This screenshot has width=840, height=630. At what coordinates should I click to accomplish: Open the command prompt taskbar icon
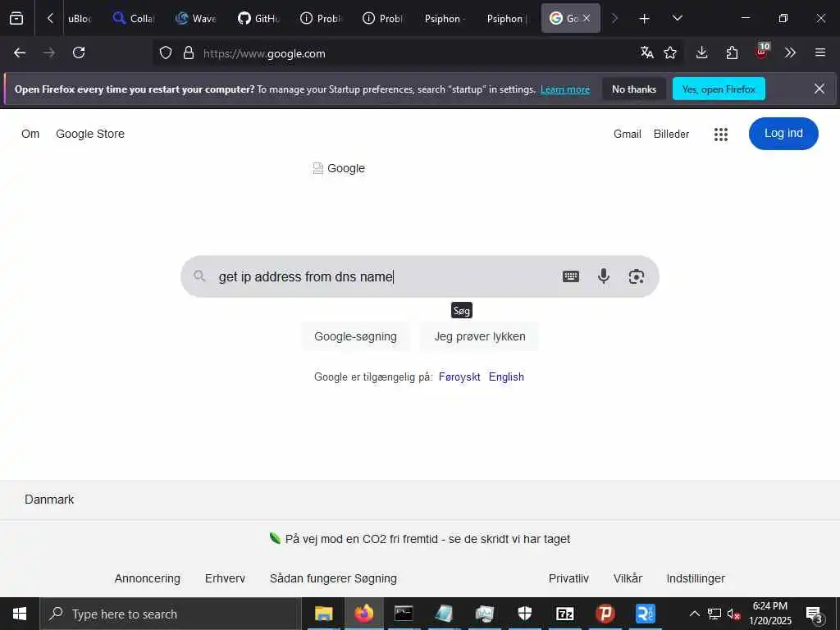(x=404, y=614)
